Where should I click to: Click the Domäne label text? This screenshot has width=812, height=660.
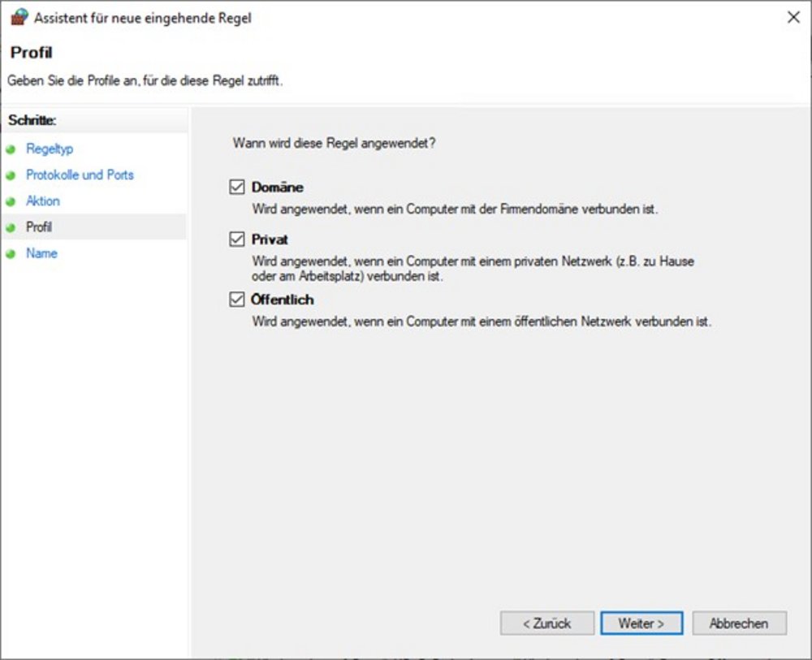[278, 187]
